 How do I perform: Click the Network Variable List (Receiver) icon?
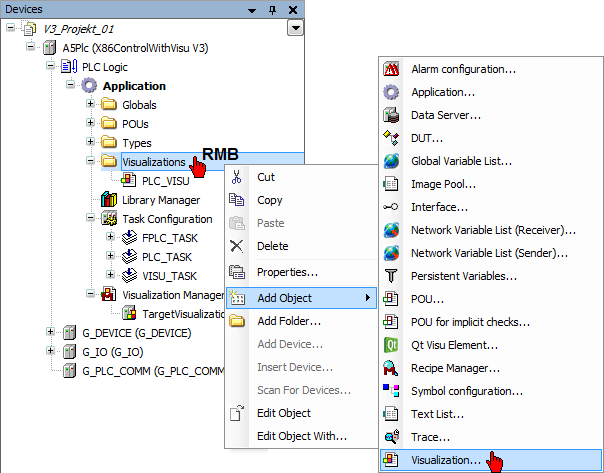(x=391, y=230)
